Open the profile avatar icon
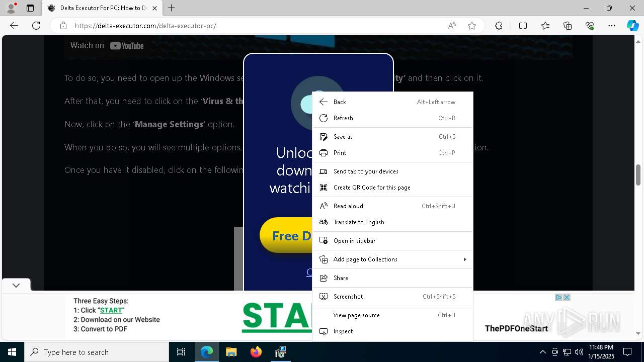Viewport: 644px width, 362px height. point(11,8)
